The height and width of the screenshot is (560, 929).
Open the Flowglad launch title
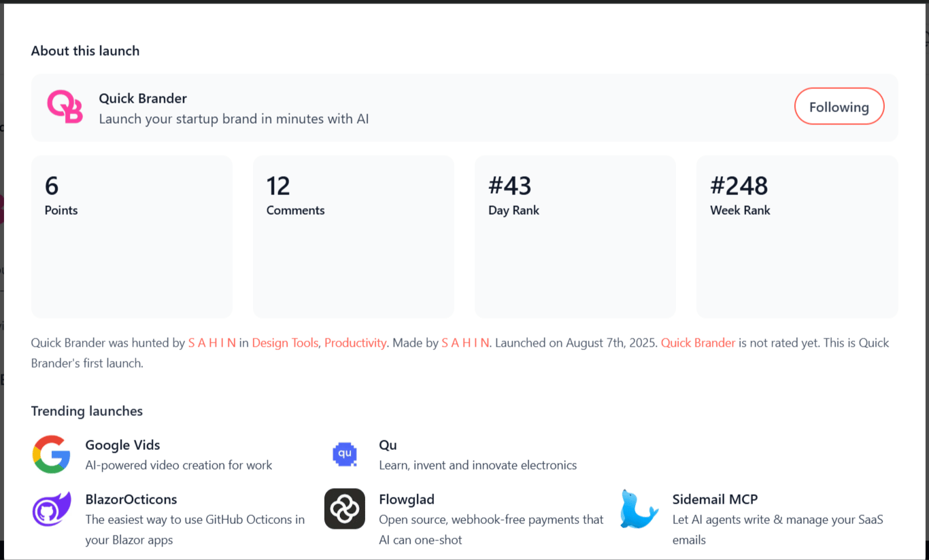(x=407, y=500)
